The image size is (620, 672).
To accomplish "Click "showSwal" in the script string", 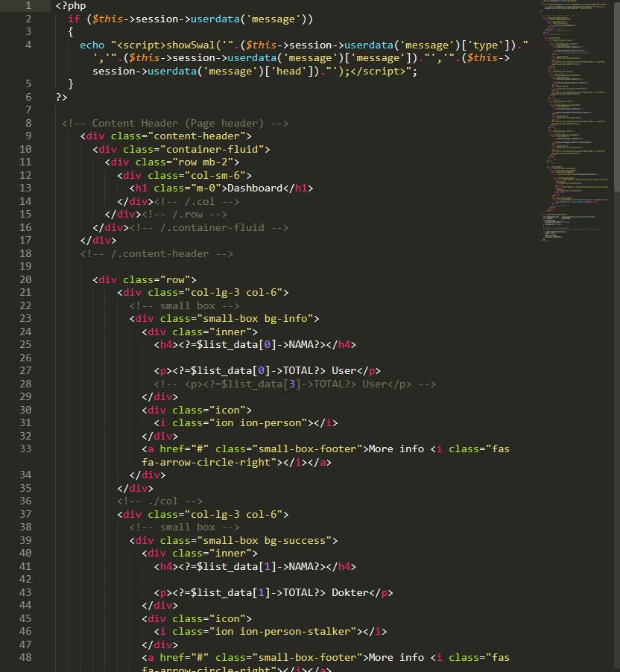I will pos(190,45).
